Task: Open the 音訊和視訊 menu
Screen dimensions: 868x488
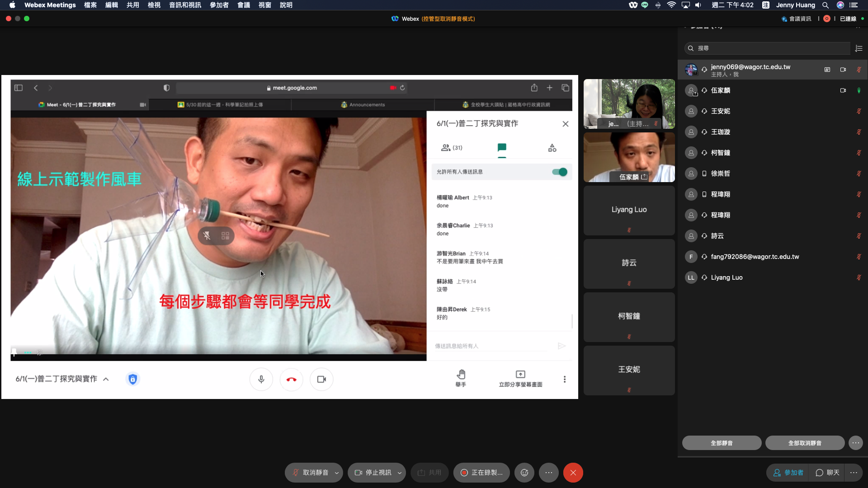Action: pyautogui.click(x=185, y=5)
